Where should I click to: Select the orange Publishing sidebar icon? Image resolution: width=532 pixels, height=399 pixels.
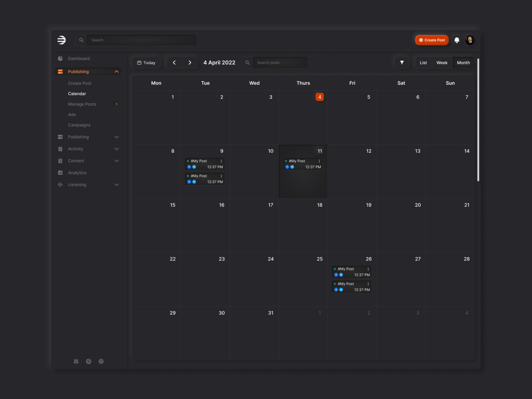pyautogui.click(x=60, y=72)
